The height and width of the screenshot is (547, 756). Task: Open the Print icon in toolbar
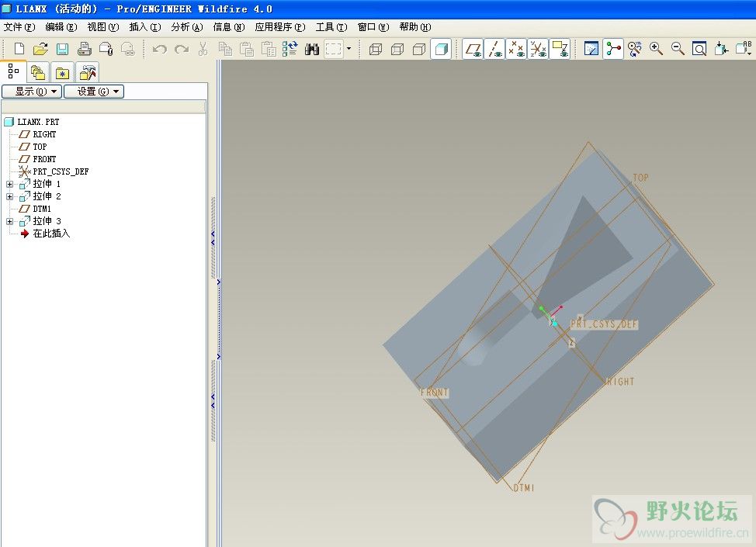[84, 49]
